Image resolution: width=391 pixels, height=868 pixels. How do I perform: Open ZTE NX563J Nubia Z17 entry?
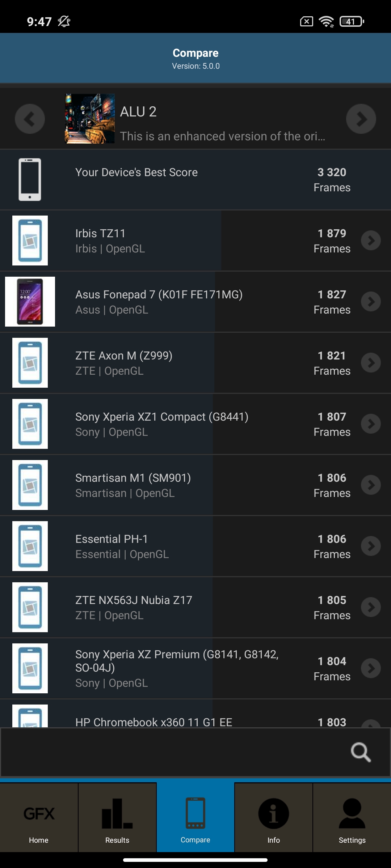pos(134,607)
